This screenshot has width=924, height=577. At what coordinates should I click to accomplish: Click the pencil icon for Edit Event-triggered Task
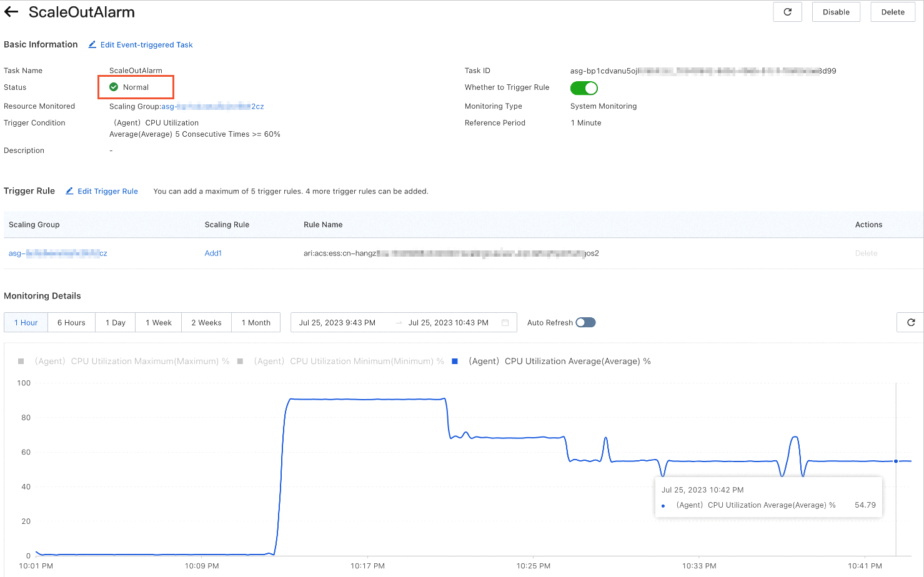tap(92, 44)
